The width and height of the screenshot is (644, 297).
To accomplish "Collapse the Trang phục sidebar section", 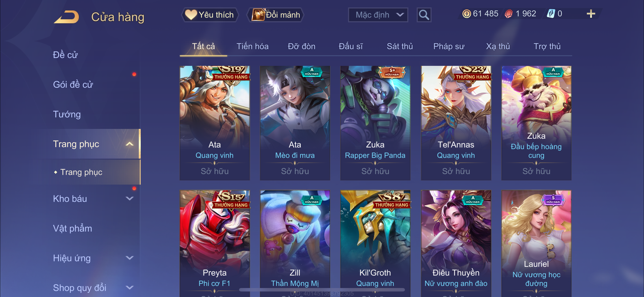I will (x=129, y=144).
